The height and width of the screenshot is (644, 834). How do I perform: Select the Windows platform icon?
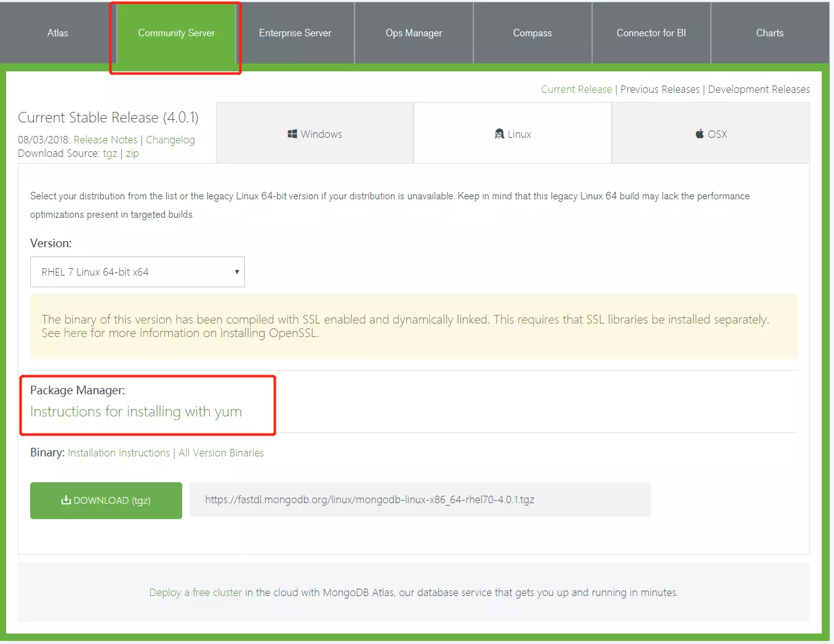tap(292, 133)
